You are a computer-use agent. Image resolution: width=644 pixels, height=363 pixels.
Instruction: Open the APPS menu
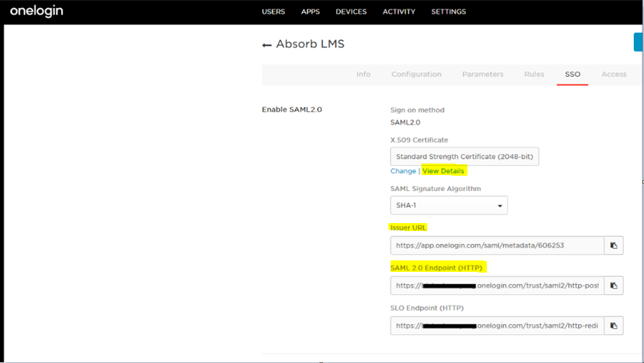(310, 12)
